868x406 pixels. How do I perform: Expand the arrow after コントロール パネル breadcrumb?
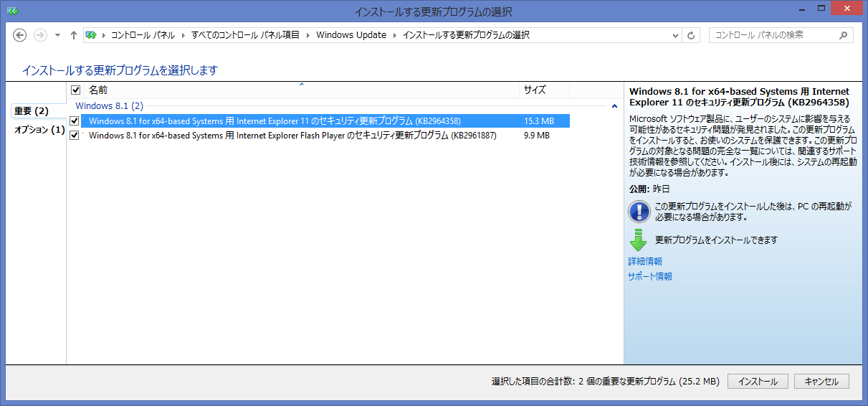tap(183, 35)
